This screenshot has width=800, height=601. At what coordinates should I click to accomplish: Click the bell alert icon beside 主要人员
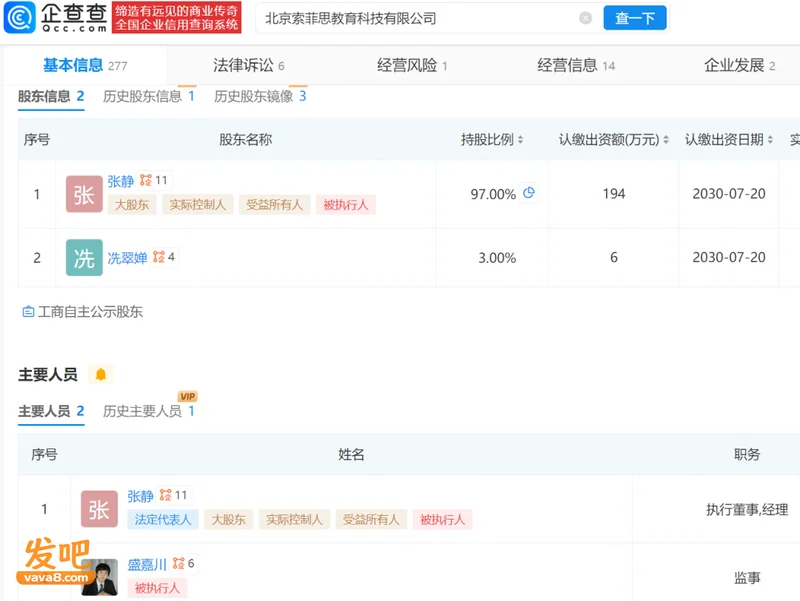point(101,374)
